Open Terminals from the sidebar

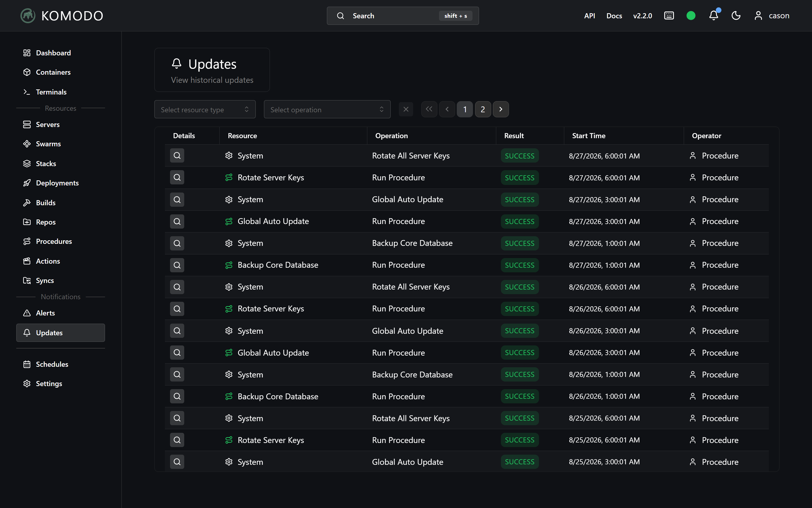click(60, 92)
